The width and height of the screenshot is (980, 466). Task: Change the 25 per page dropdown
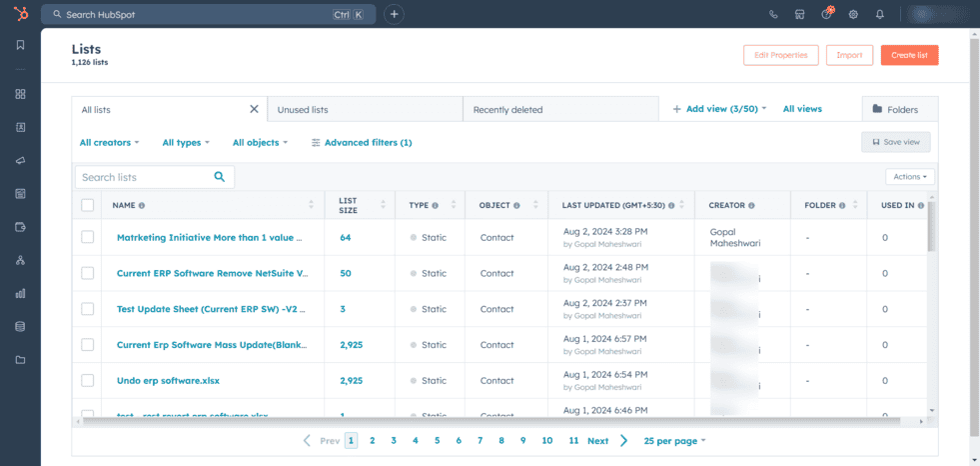pos(674,441)
